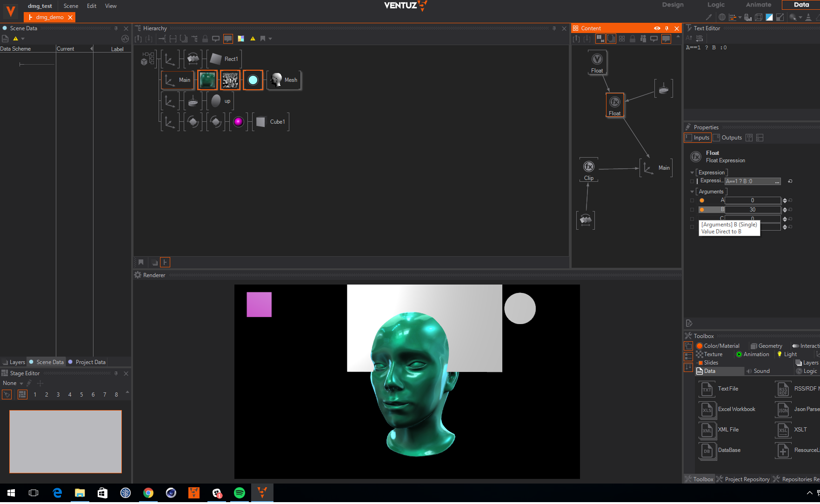The image size is (820, 504).
Task: Click the Cube1 node in Hierarchy
Action: point(271,122)
